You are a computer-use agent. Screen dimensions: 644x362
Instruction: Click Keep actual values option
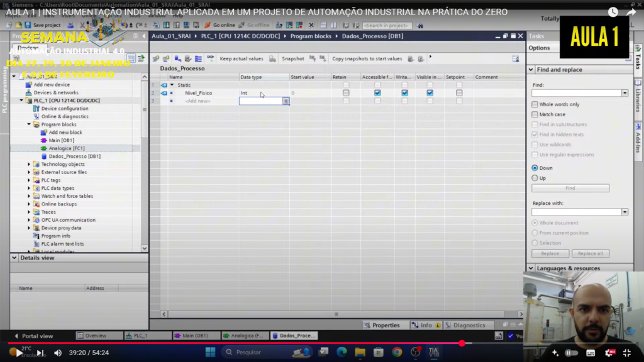click(241, 58)
